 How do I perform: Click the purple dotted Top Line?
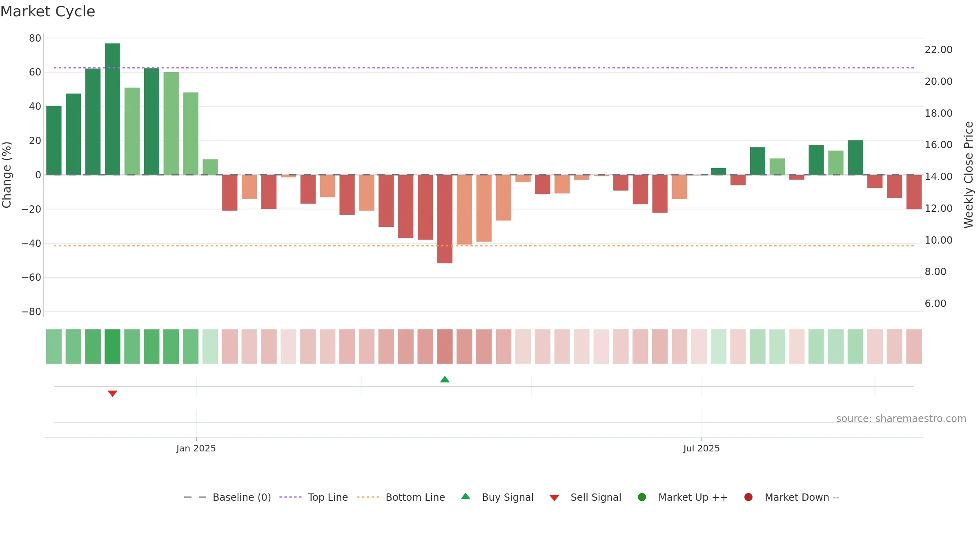(x=484, y=68)
